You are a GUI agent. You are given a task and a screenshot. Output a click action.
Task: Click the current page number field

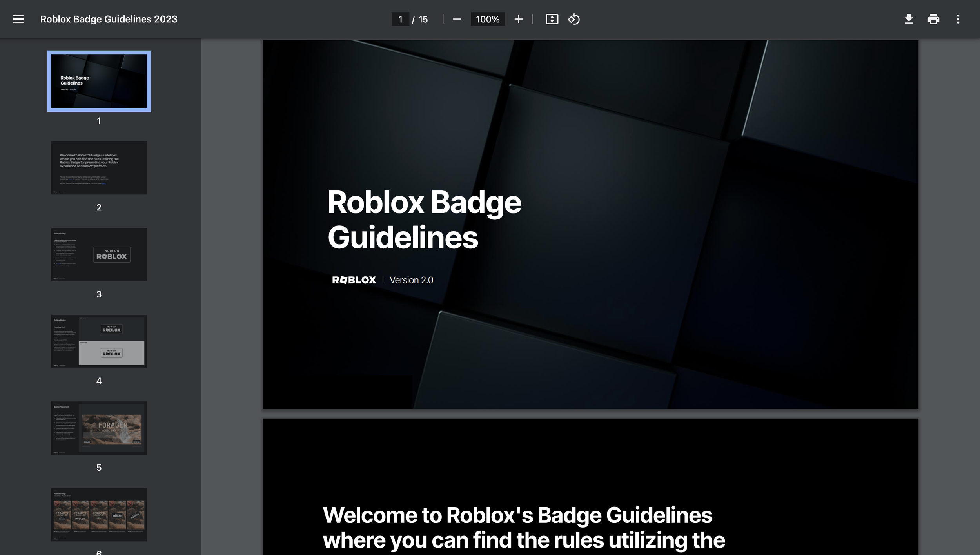pos(400,19)
